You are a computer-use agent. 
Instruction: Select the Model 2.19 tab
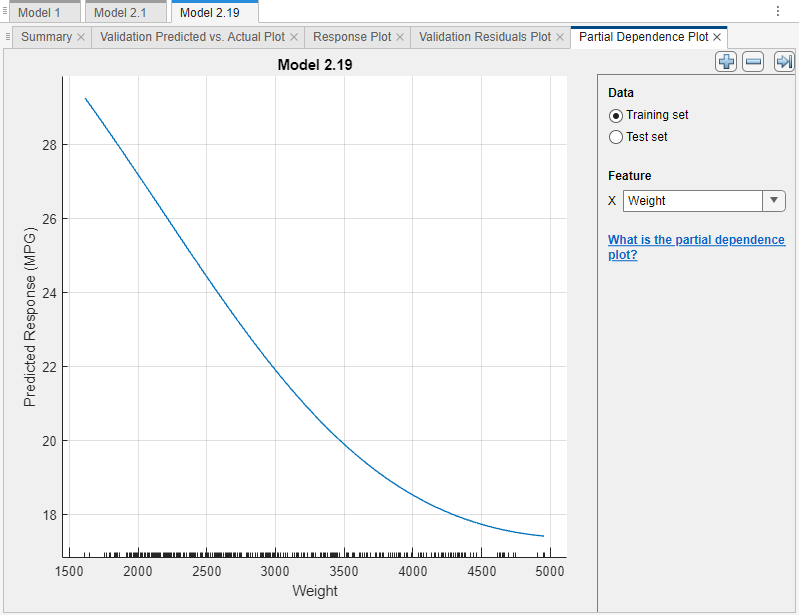pos(215,12)
